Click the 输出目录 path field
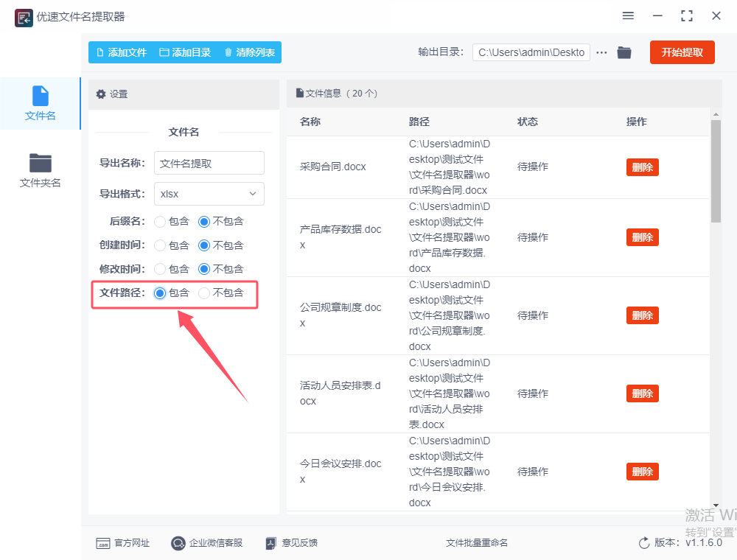 [531, 52]
